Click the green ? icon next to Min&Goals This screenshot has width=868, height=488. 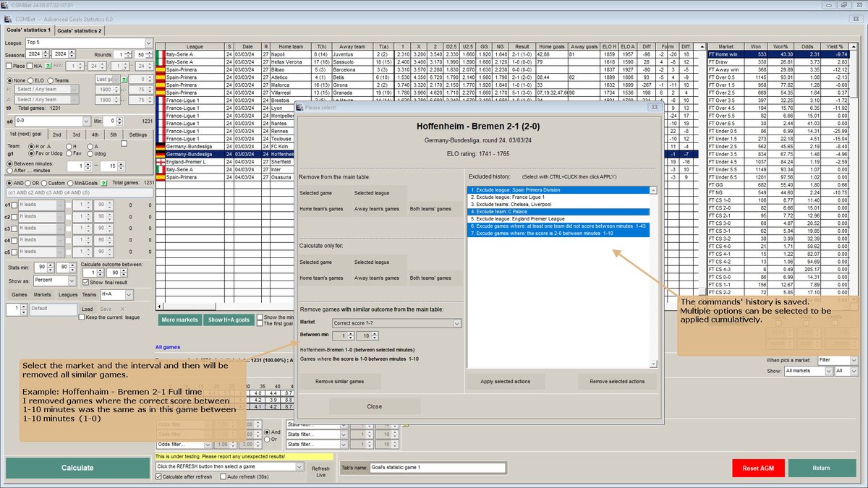point(103,182)
